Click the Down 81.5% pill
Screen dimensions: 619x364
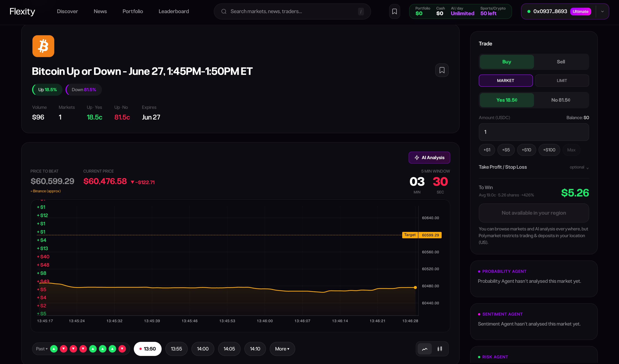(x=84, y=90)
